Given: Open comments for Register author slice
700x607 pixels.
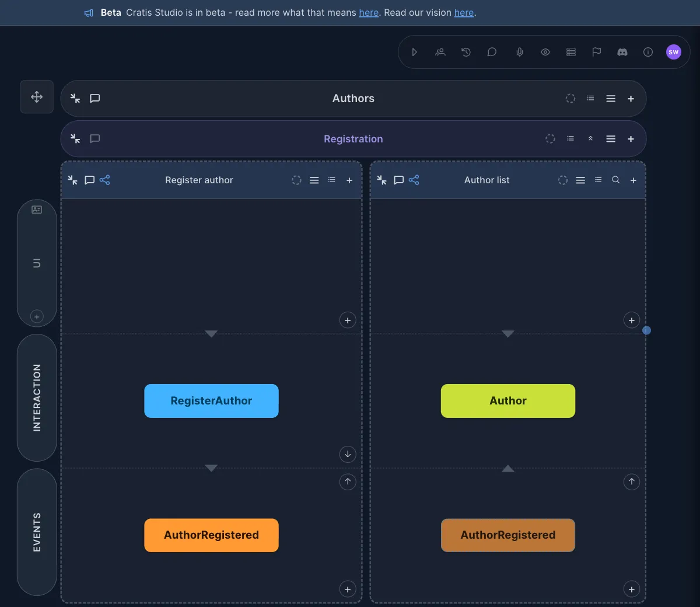Looking at the screenshot, I should (x=89, y=180).
